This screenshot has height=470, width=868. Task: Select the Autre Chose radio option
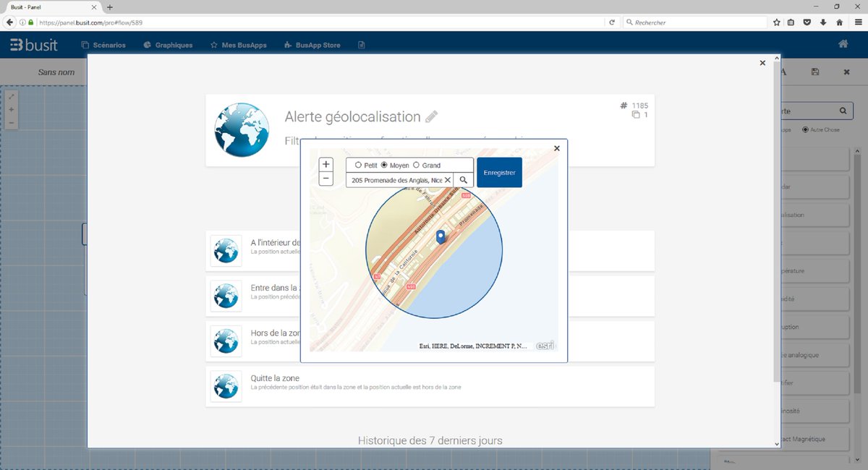[805, 129]
